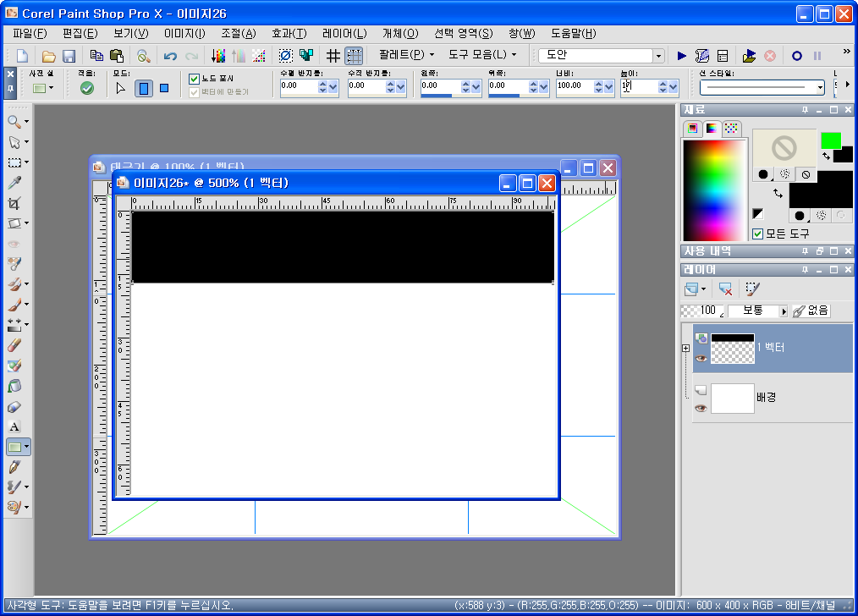The image size is (858, 616).
Task: Click the Redo arrow icon
Action: pyautogui.click(x=191, y=56)
